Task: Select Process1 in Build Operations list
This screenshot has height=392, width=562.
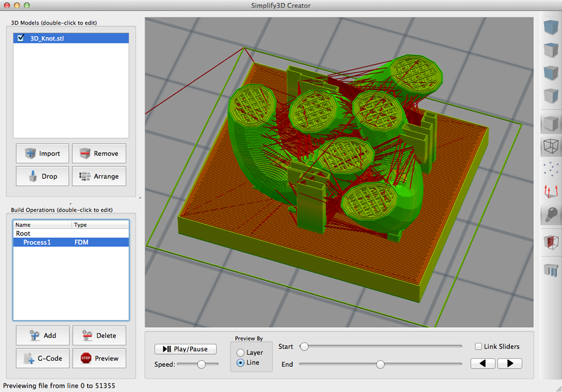Action: pos(37,242)
